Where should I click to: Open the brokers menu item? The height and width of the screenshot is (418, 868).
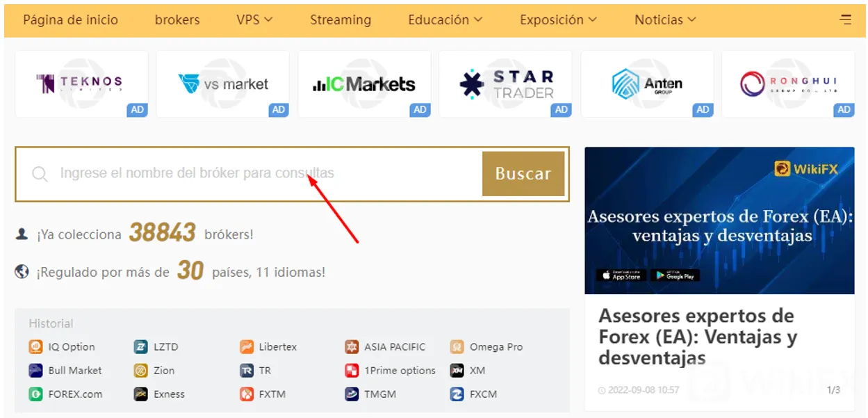pyautogui.click(x=177, y=19)
